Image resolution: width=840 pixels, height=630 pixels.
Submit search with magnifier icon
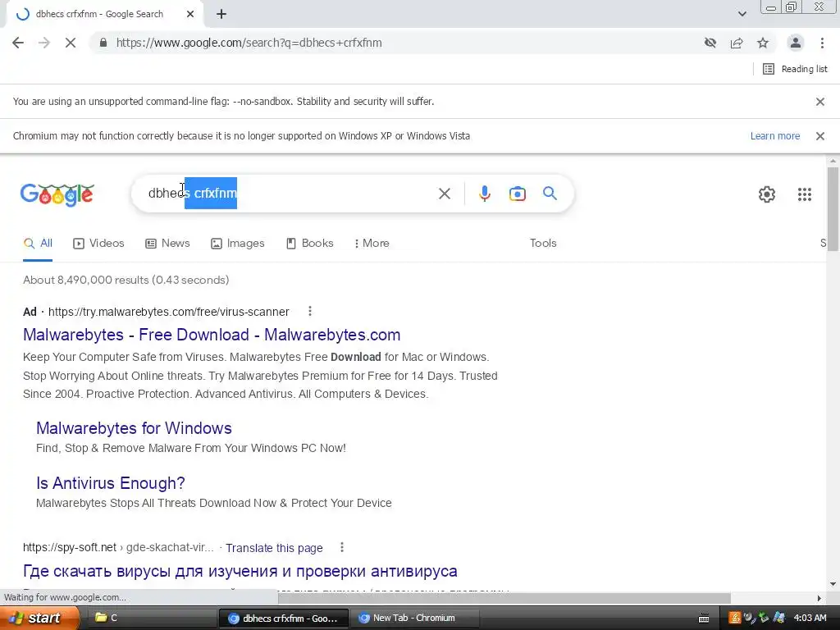tap(550, 193)
